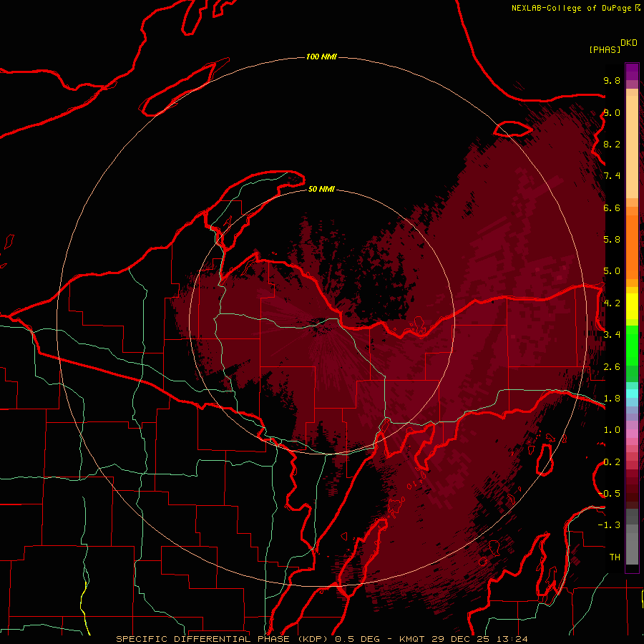Click the Specific Differential Phase caption at bottom
This screenshot has height=644, width=644.
[x=321, y=639]
